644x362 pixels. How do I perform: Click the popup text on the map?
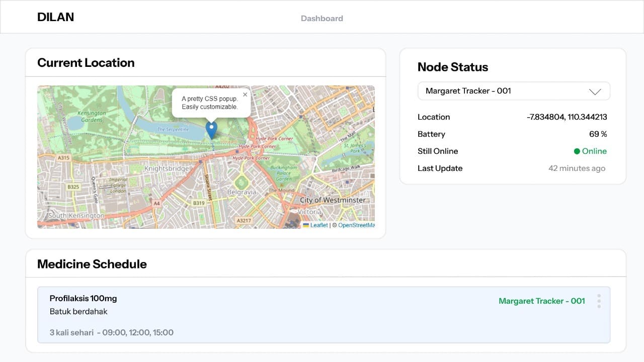pyautogui.click(x=210, y=103)
